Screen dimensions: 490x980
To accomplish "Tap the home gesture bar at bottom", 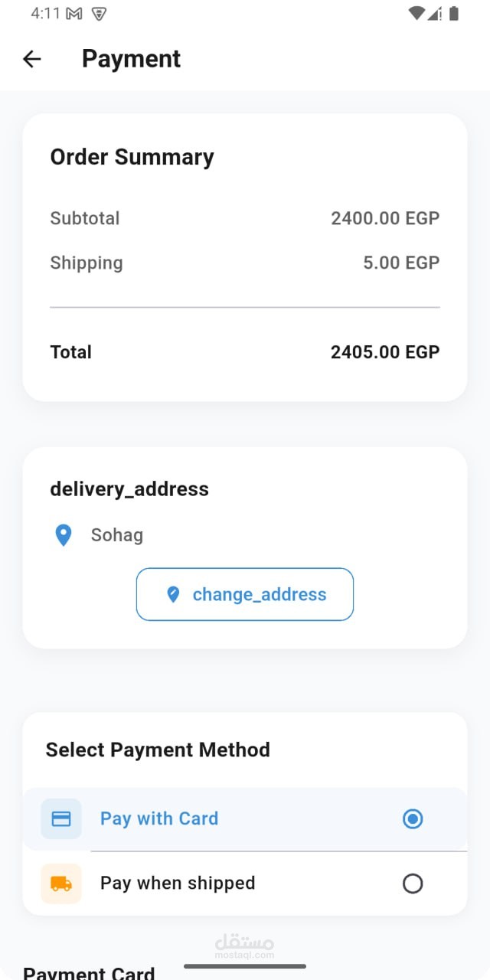I will click(245, 966).
